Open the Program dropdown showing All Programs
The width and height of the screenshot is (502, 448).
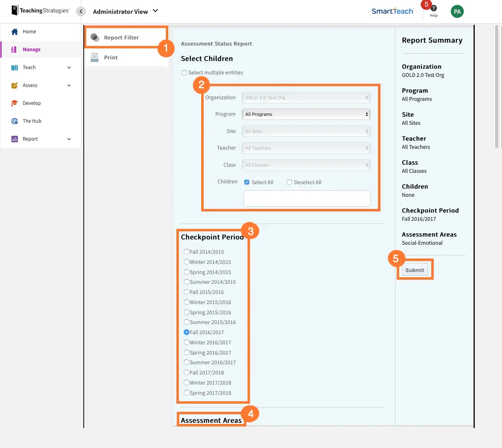pos(306,114)
